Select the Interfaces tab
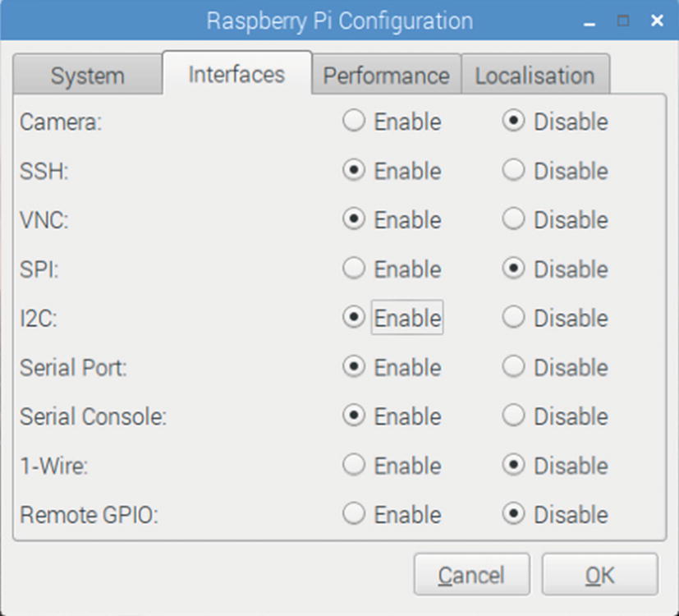The height and width of the screenshot is (616, 679). (236, 75)
